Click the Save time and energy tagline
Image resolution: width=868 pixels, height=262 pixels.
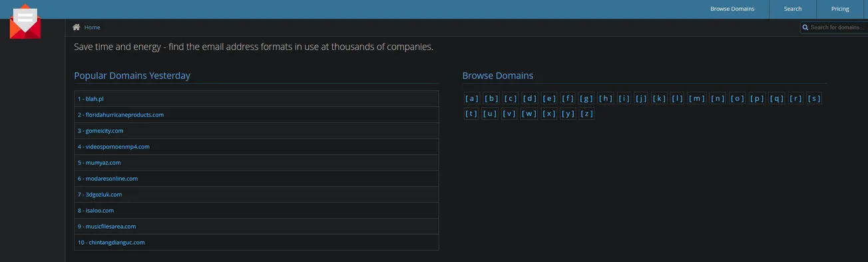coord(254,47)
